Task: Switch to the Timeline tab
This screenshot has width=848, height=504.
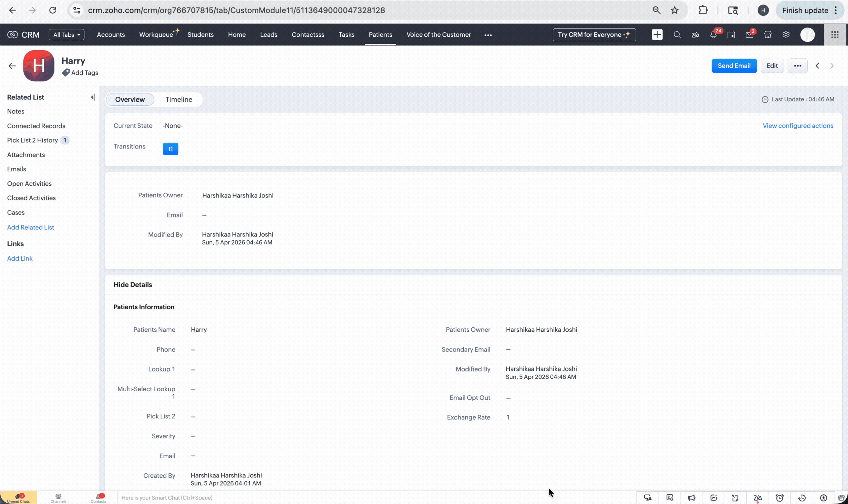Action: pyautogui.click(x=179, y=100)
